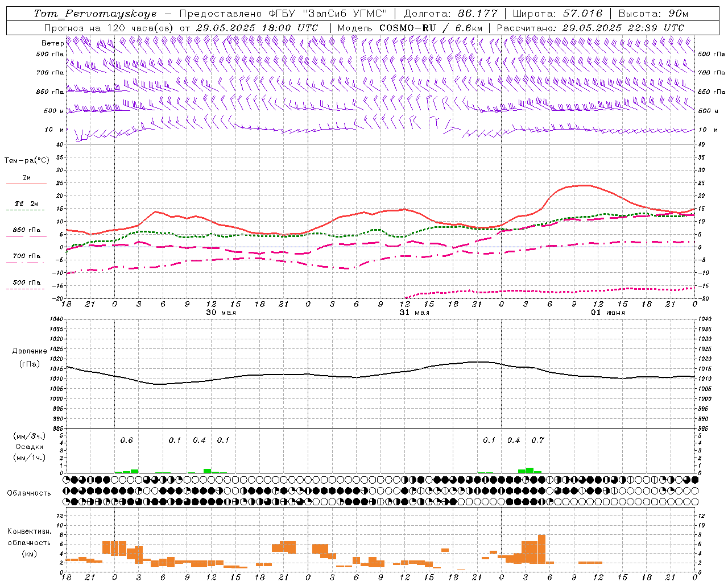Click the 'Тем-ра(°C)' temperature panel label
This screenshot has height=582, width=728.
[x=27, y=161]
